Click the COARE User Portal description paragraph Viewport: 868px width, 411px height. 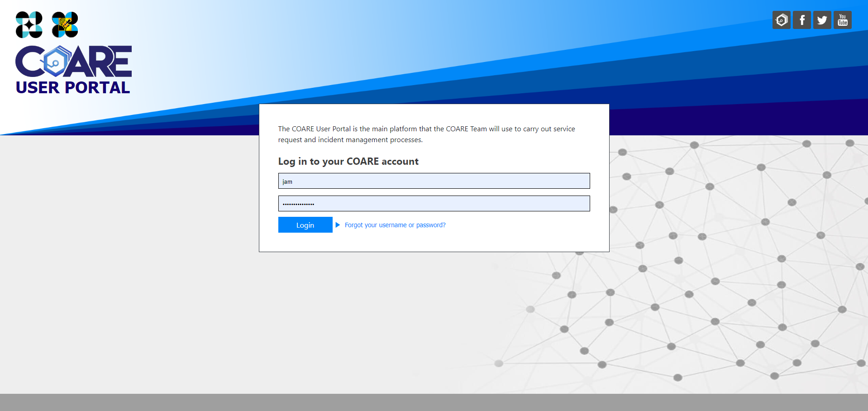[x=427, y=134]
